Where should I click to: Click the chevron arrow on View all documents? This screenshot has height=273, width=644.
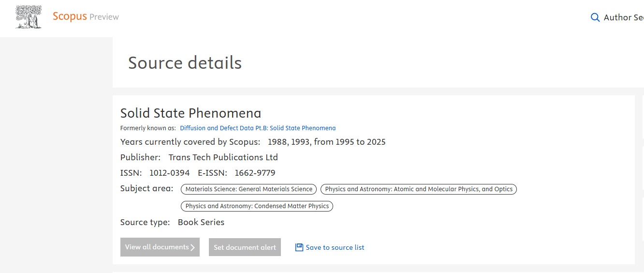[x=192, y=247]
